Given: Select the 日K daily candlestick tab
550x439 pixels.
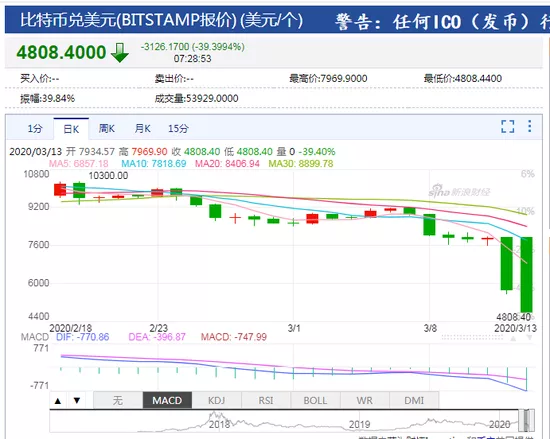Looking at the screenshot, I should pyautogui.click(x=71, y=129).
